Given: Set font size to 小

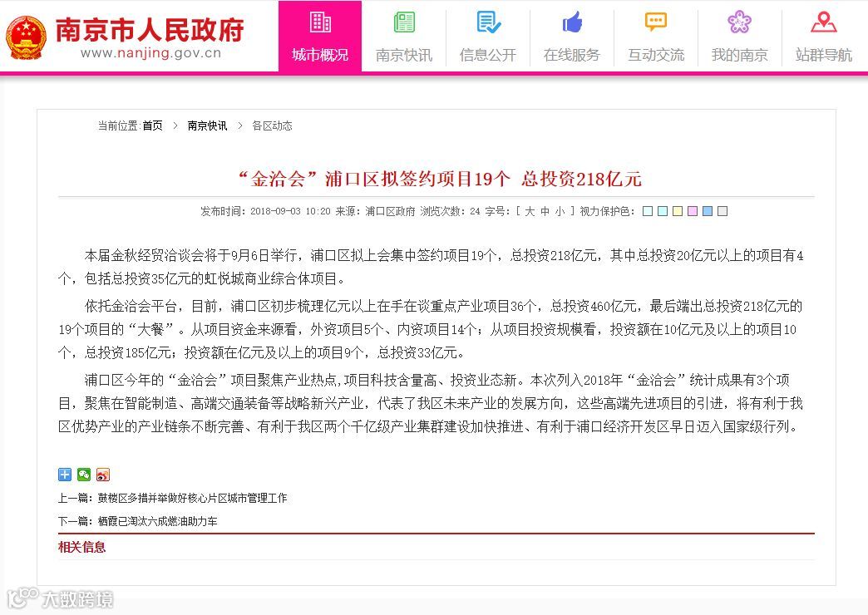Looking at the screenshot, I should 560,211.
